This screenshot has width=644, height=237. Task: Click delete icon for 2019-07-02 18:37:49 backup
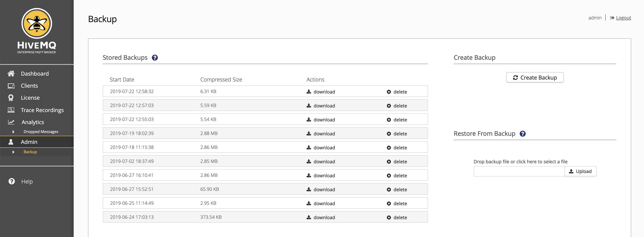click(389, 162)
